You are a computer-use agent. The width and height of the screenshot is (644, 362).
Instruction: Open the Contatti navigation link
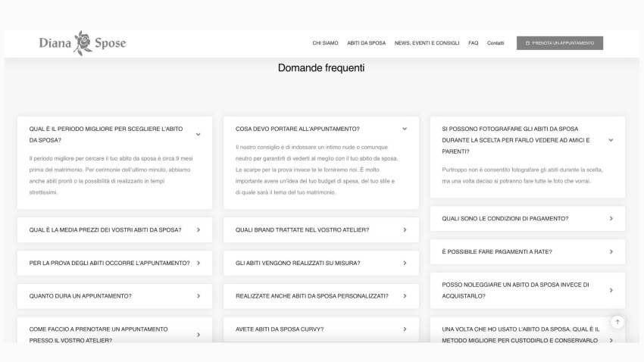point(496,43)
